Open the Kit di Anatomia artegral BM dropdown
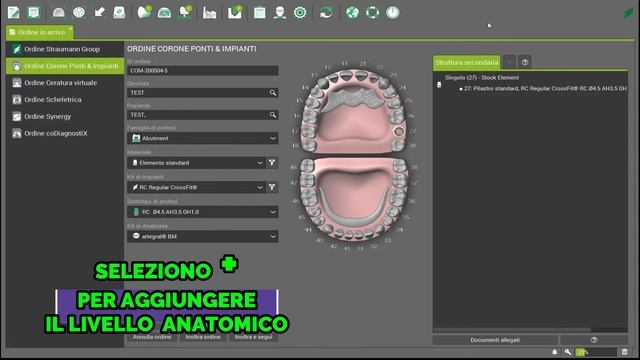 203,236
